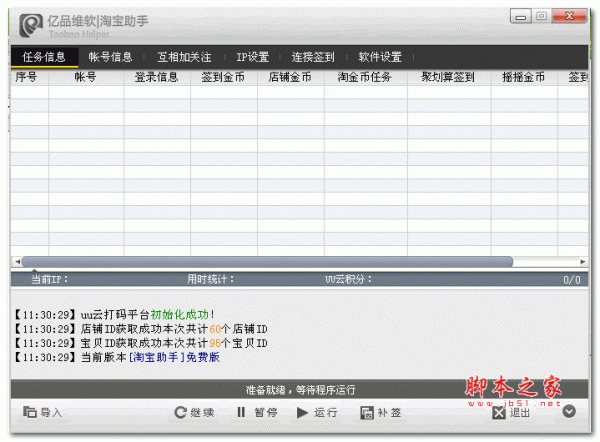
Task: Click the 亿品维软 app logo icon
Action: (x=31, y=25)
